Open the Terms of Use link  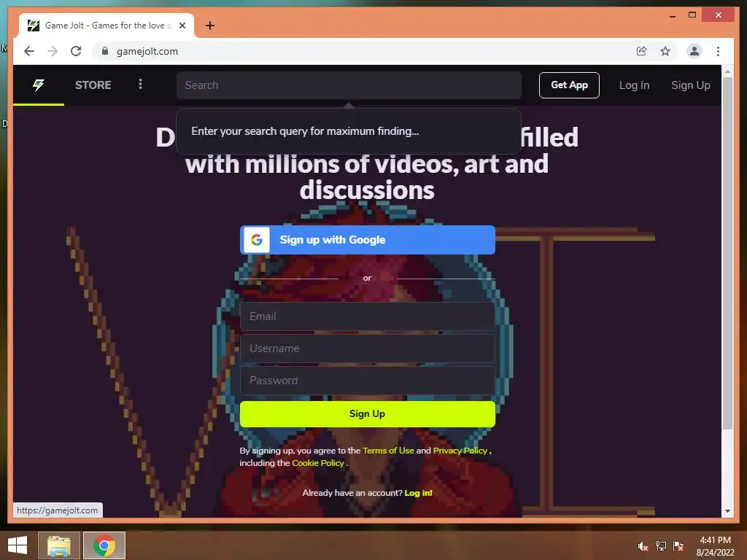pyautogui.click(x=388, y=451)
